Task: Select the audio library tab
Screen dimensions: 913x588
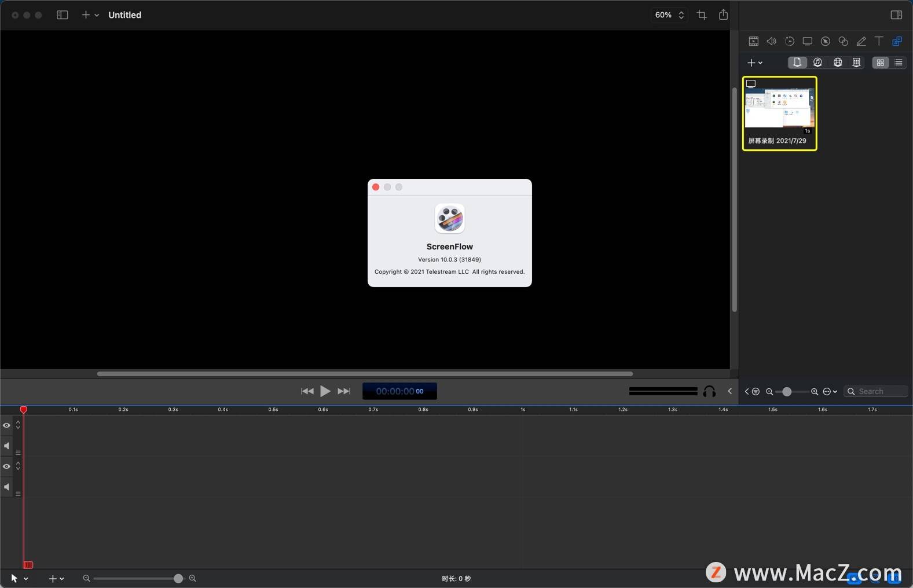Action: click(x=817, y=63)
